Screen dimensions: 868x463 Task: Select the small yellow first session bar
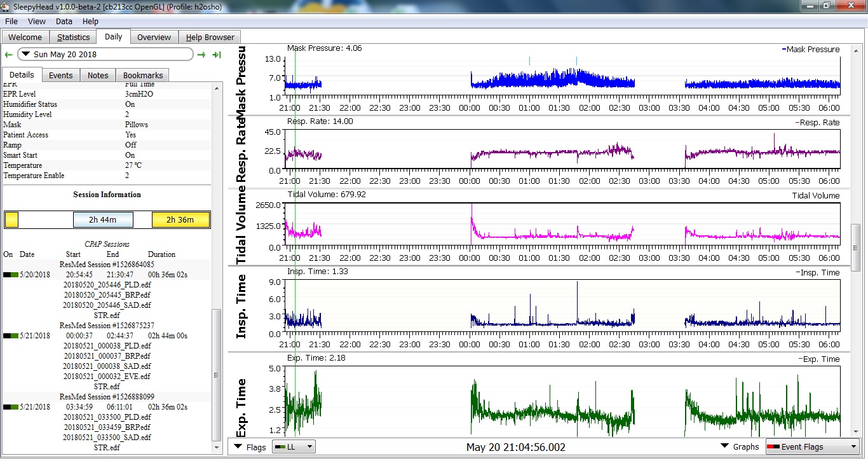11,220
